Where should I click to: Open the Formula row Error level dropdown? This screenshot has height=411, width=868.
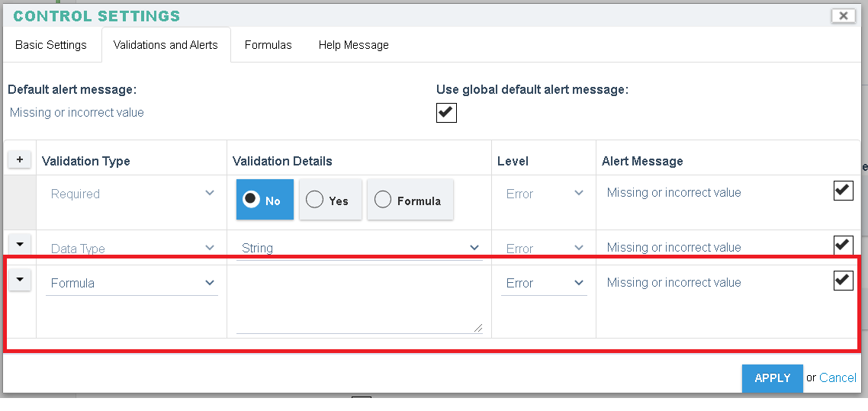tap(544, 283)
